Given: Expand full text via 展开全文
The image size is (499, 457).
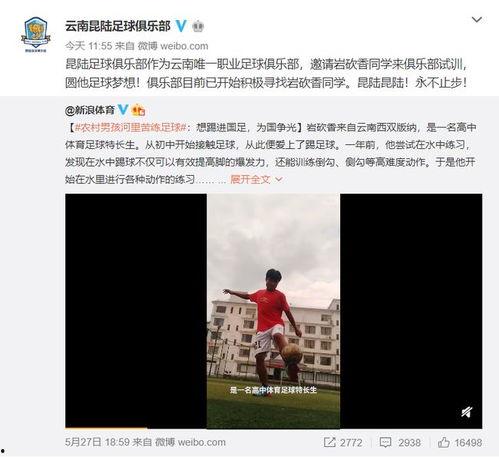Looking at the screenshot, I should pyautogui.click(x=250, y=179).
